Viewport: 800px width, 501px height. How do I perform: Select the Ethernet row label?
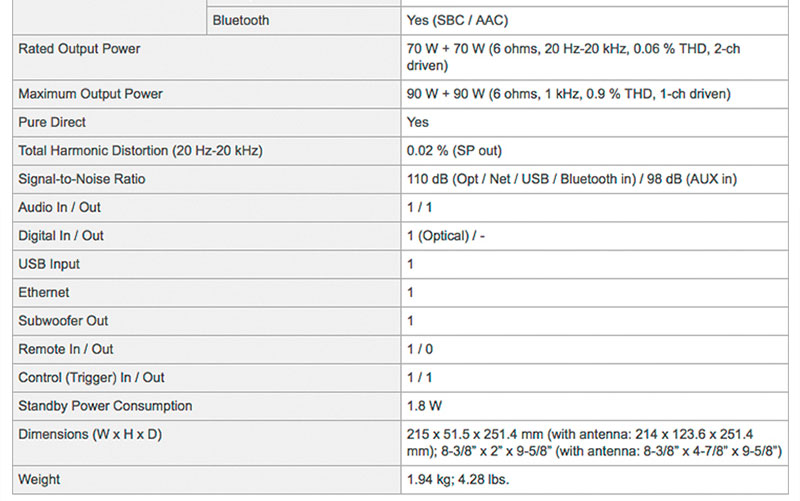(44, 293)
